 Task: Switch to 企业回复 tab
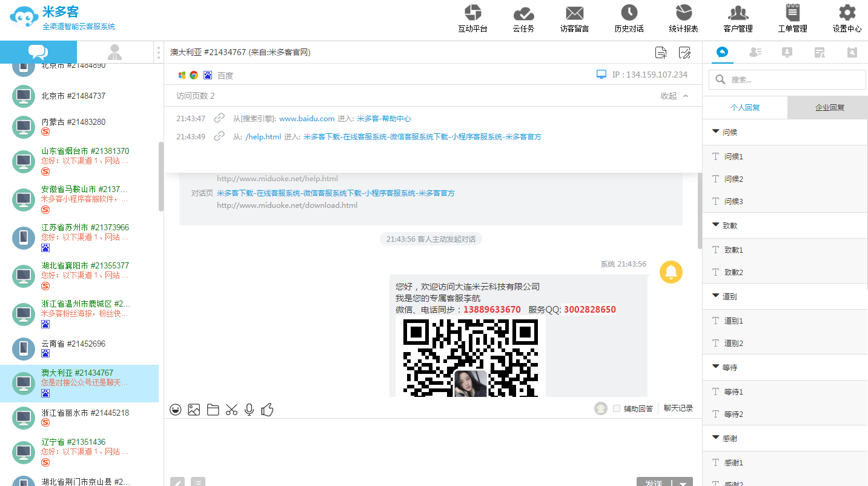tap(829, 107)
